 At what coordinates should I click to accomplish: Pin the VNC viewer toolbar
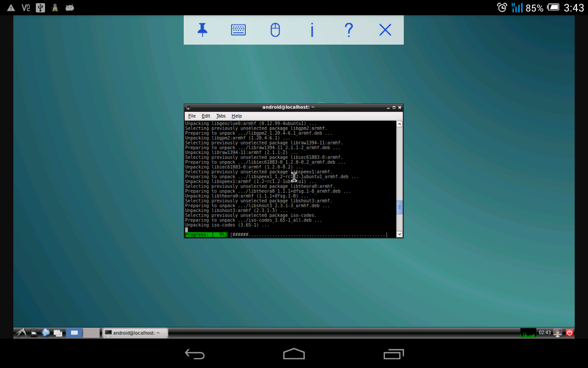pyautogui.click(x=202, y=30)
